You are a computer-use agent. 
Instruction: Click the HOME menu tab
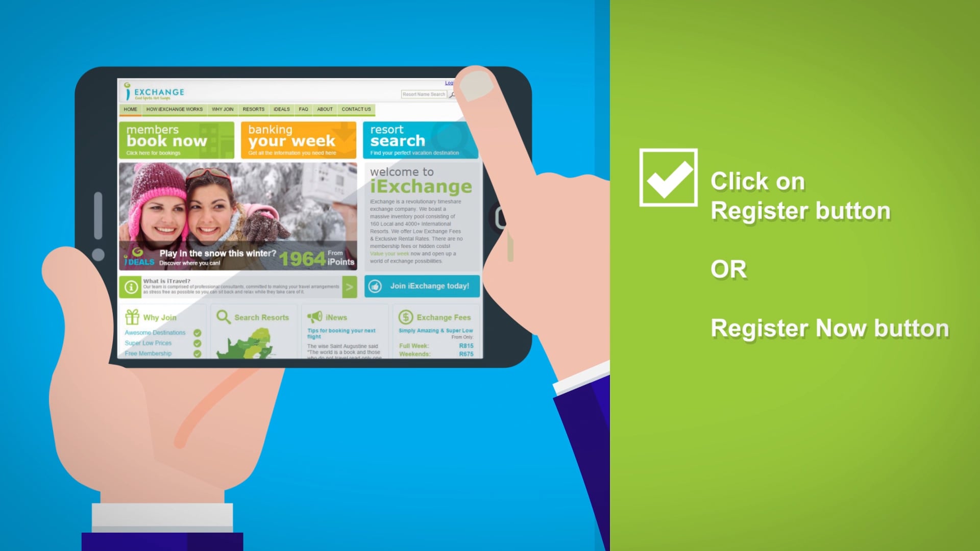coord(131,109)
